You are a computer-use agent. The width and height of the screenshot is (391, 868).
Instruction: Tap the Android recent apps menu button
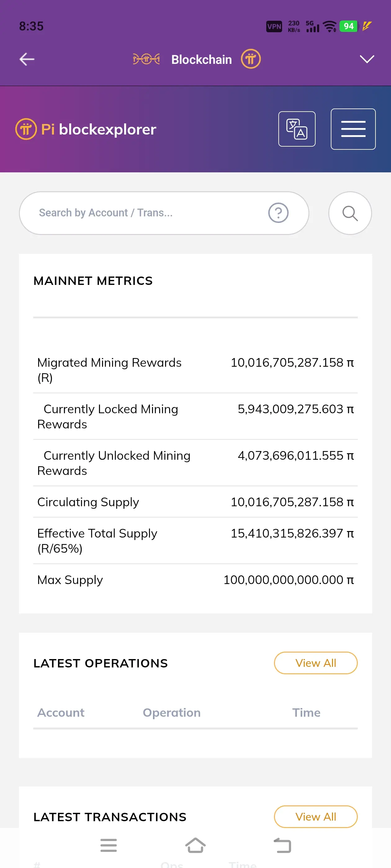click(109, 845)
